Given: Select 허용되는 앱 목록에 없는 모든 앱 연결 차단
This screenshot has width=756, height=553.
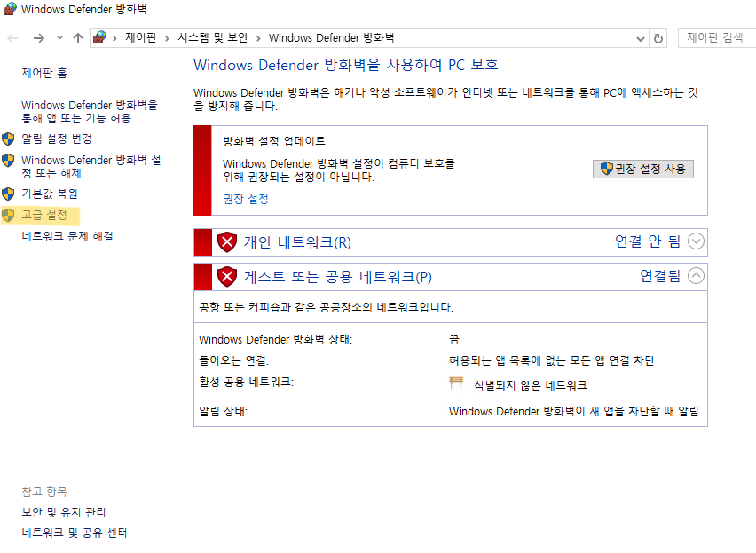Looking at the screenshot, I should (552, 360).
